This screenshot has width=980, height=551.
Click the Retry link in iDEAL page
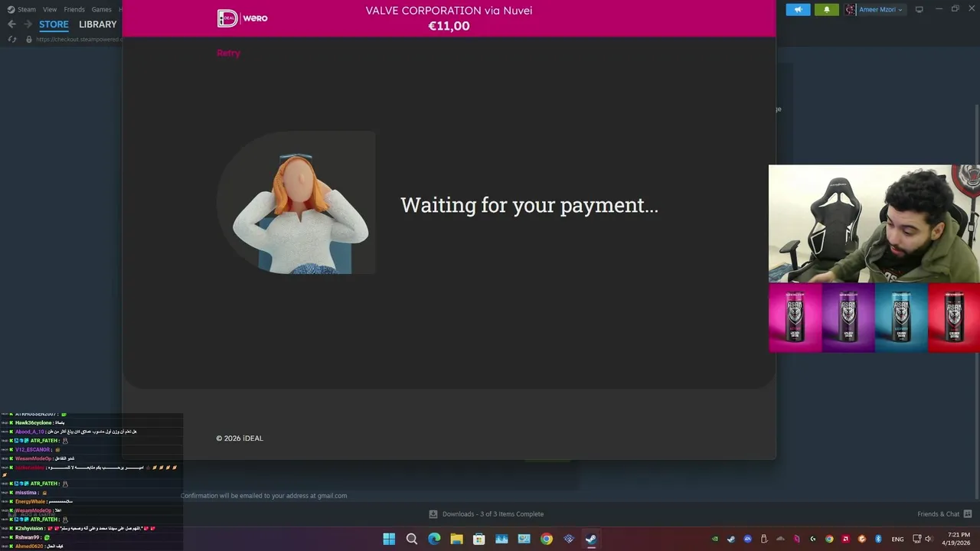point(228,53)
